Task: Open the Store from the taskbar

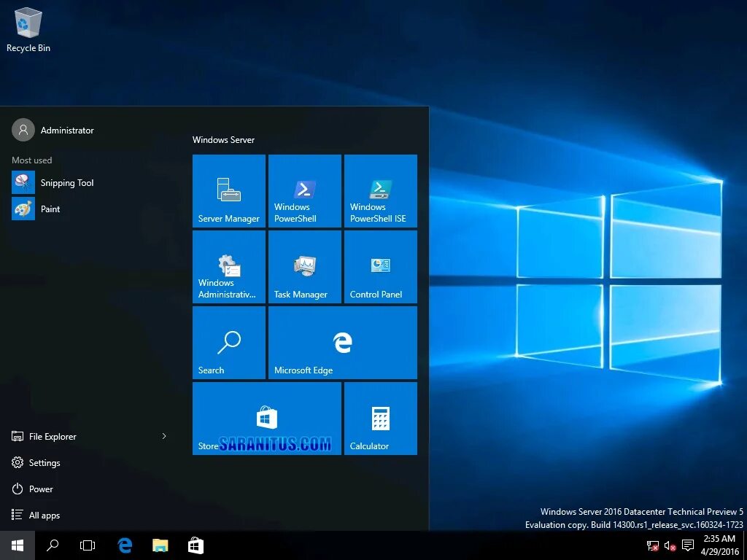Action: [x=196, y=545]
